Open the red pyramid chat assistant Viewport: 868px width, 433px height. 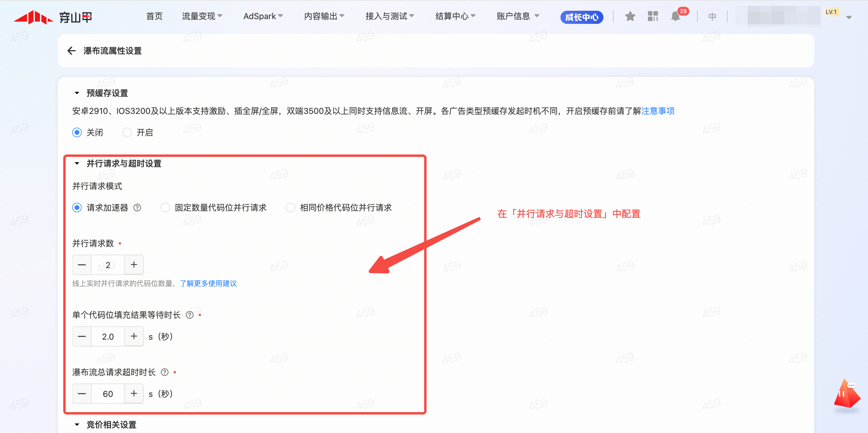847,395
